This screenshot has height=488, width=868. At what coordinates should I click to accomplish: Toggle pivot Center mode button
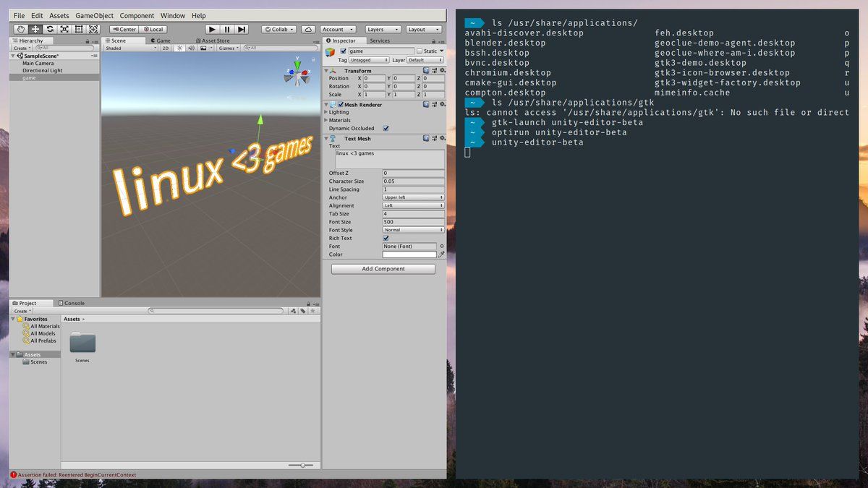(x=124, y=30)
